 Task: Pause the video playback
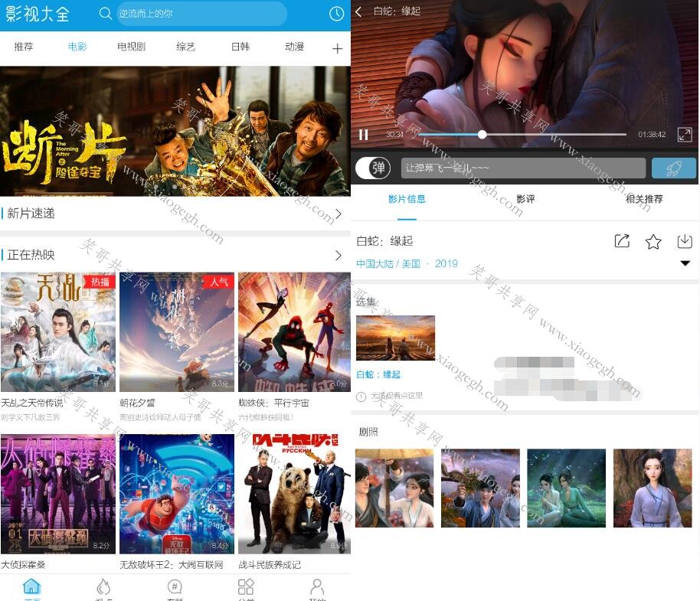pos(363,134)
